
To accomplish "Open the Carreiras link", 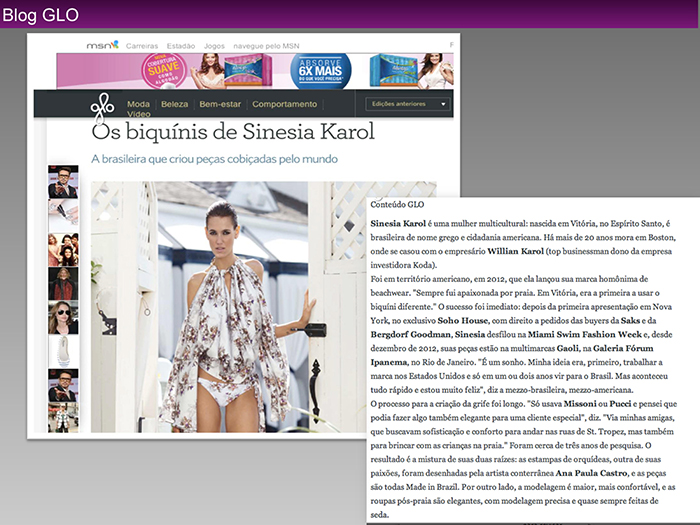I will pyautogui.click(x=142, y=46).
